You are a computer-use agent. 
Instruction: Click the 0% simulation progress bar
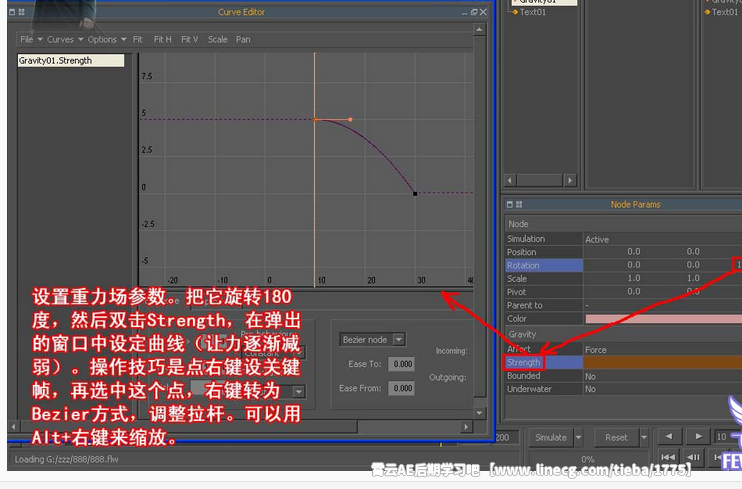[x=587, y=459]
